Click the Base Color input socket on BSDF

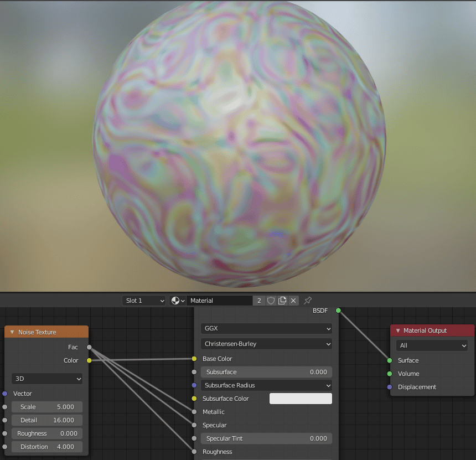(x=194, y=358)
